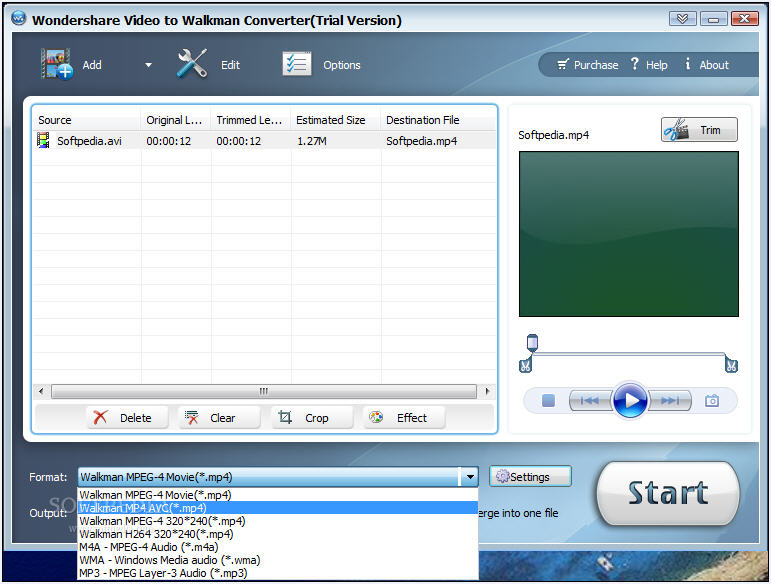Collapse the Format combo box arrow
Image resolution: width=771 pixels, height=584 pixels.
(470, 477)
